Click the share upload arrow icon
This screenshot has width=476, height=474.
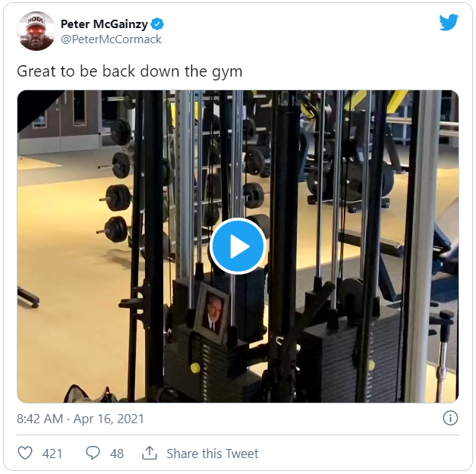150,453
